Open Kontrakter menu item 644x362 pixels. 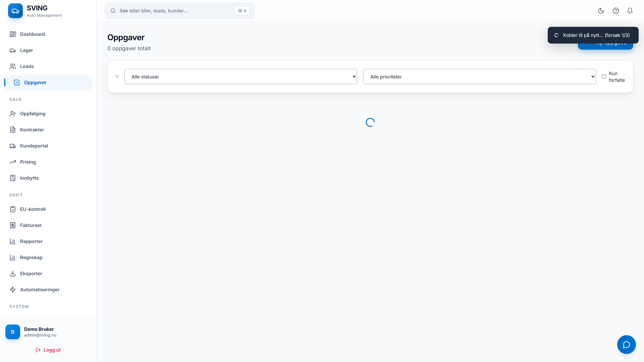coord(48,130)
